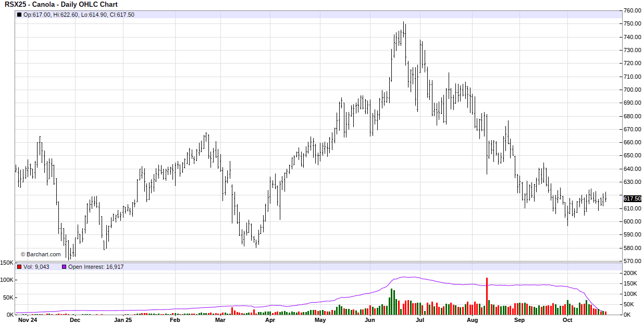Click the 617.50 current price tag

[632, 198]
